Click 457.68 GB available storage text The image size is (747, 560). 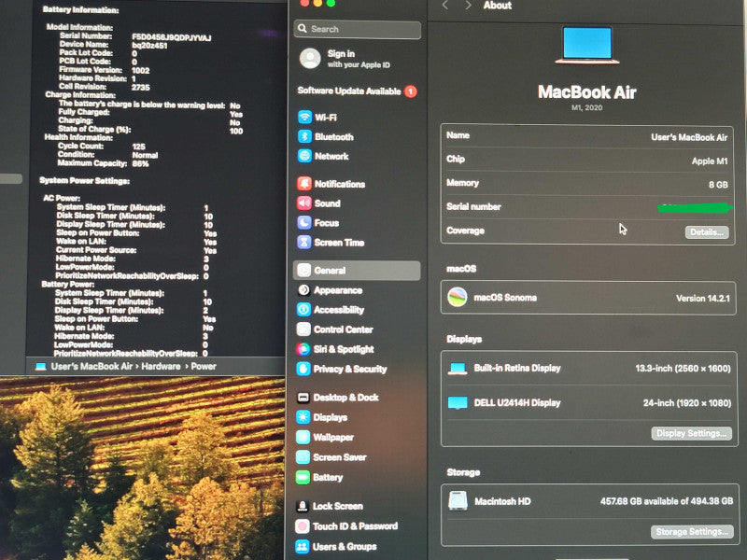(667, 501)
